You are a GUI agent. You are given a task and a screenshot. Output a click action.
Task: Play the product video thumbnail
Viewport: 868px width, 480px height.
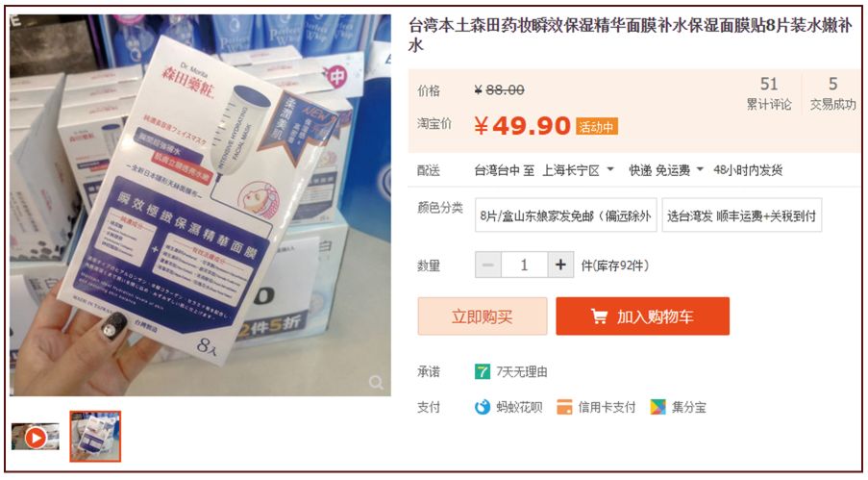point(36,438)
